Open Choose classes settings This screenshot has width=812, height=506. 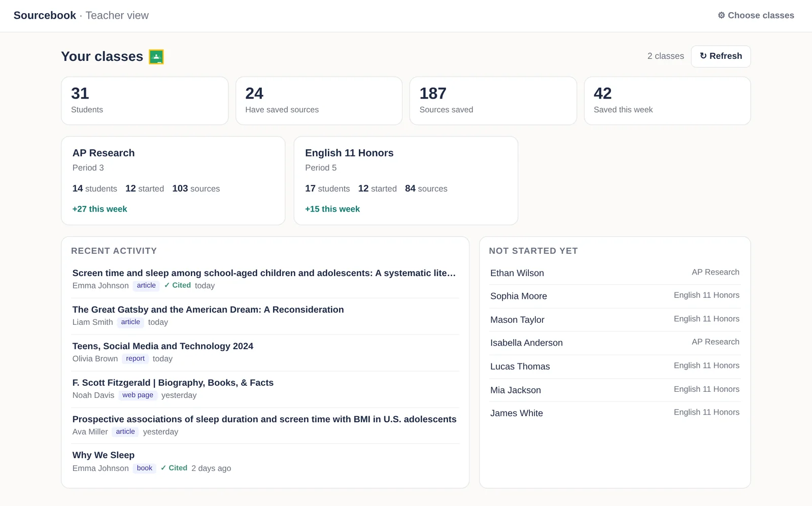click(x=756, y=15)
